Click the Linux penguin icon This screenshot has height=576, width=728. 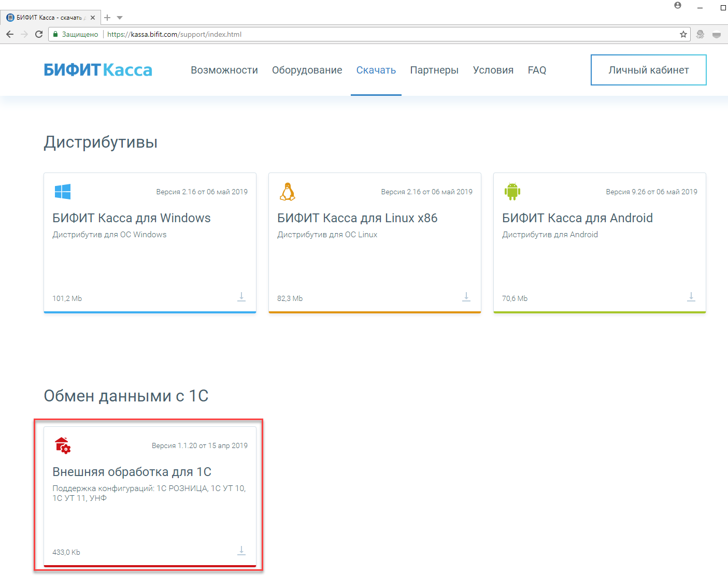click(288, 192)
